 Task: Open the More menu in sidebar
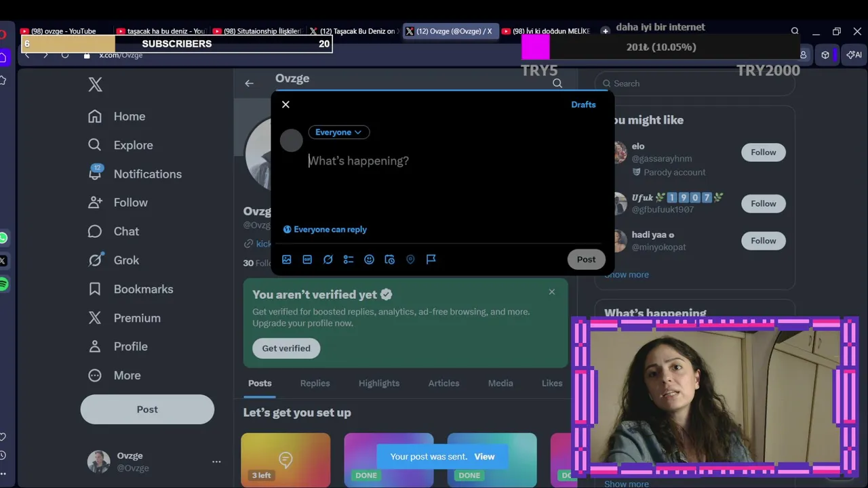coord(114,375)
